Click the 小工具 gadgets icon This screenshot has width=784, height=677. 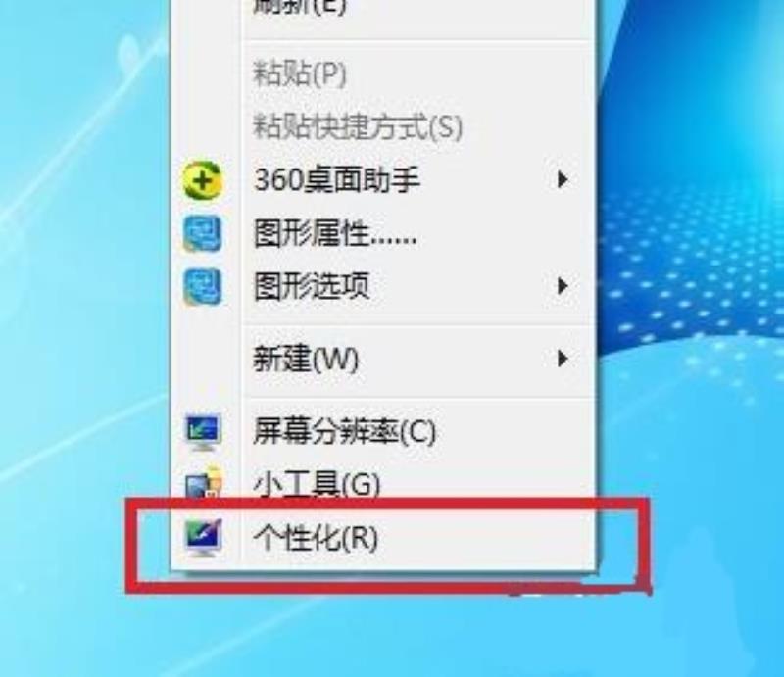click(x=204, y=481)
